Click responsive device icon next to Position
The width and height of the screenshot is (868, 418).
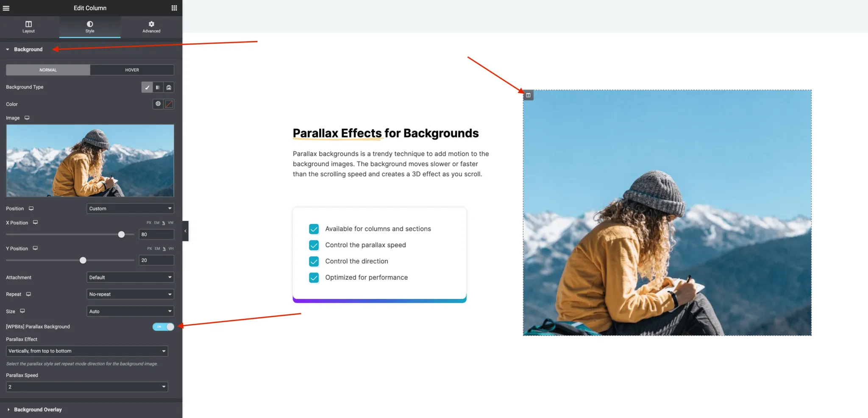coord(31,209)
